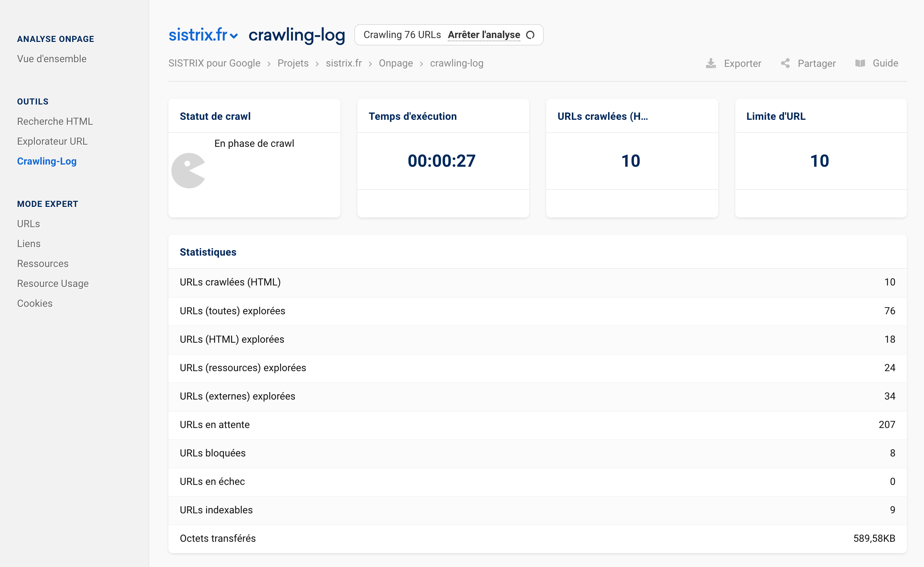Click Projets breadcrumb
Screen dimensions: 924x567
pyautogui.click(x=293, y=63)
